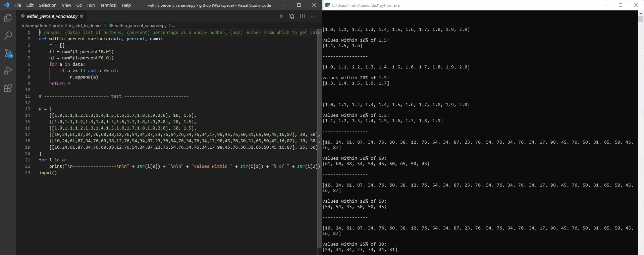Maximize the python.exe console window

click(x=621, y=5)
